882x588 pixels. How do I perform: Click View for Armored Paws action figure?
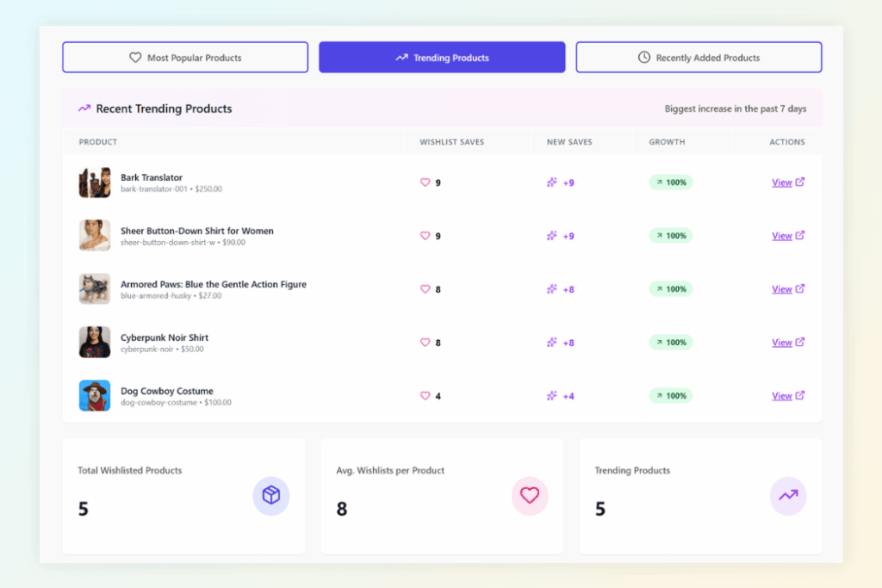[782, 289]
